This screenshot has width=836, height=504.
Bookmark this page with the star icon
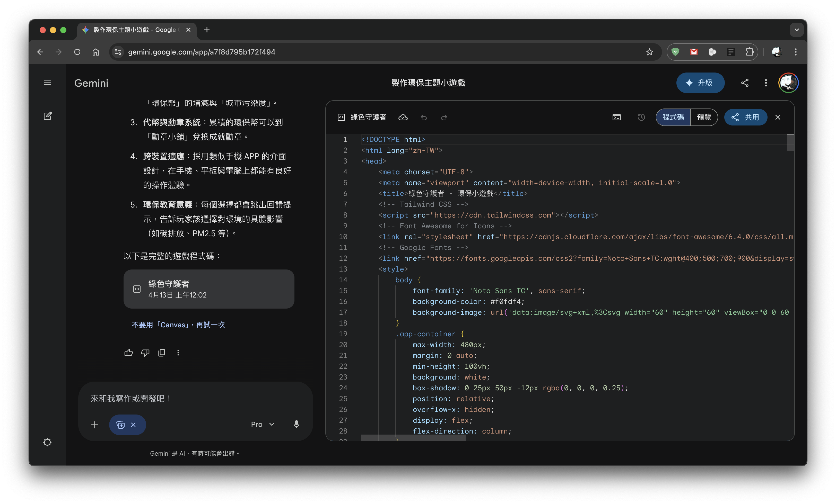click(649, 52)
